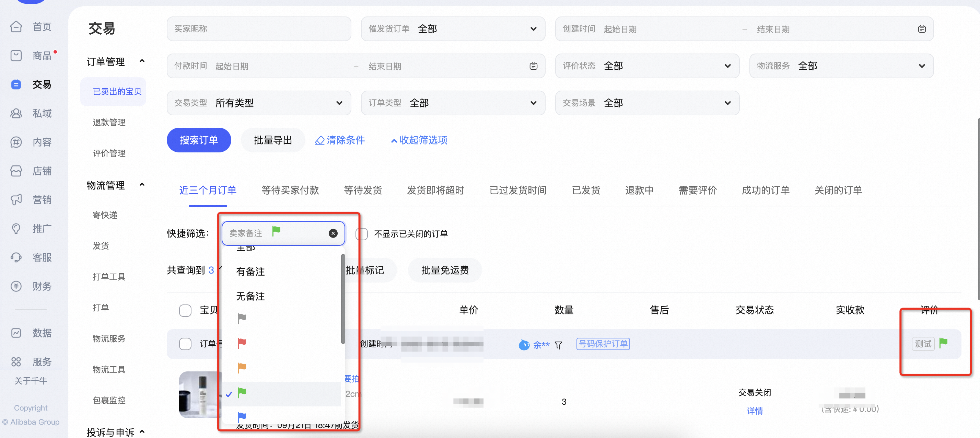
Task: Open the 交易场景 dropdown
Action: [647, 103]
